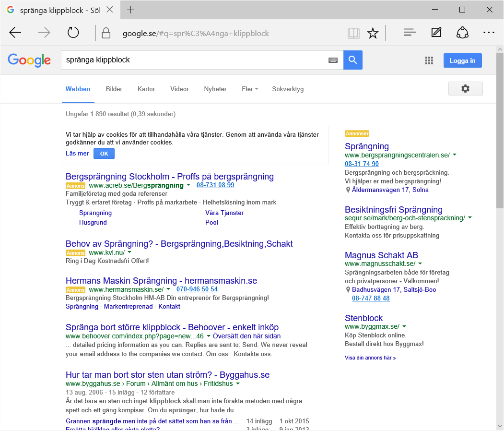Open search settings gear button

coord(466,88)
